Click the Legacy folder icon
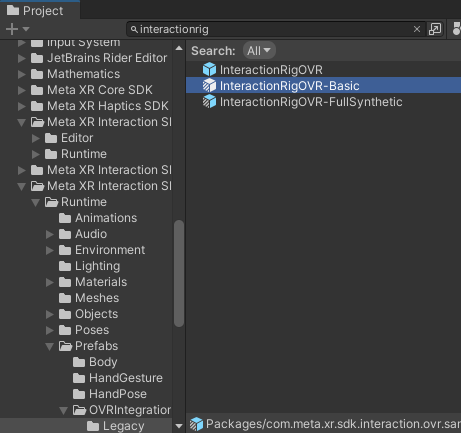Viewport: 461px width, 433px height. pos(93,426)
